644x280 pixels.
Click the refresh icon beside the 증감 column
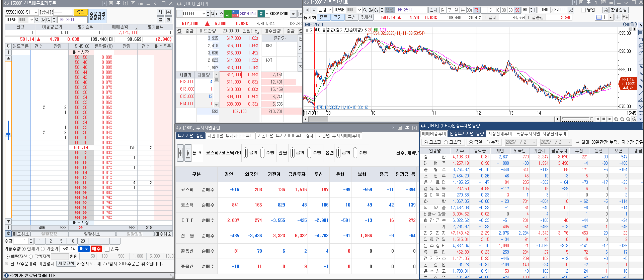click(179, 31)
